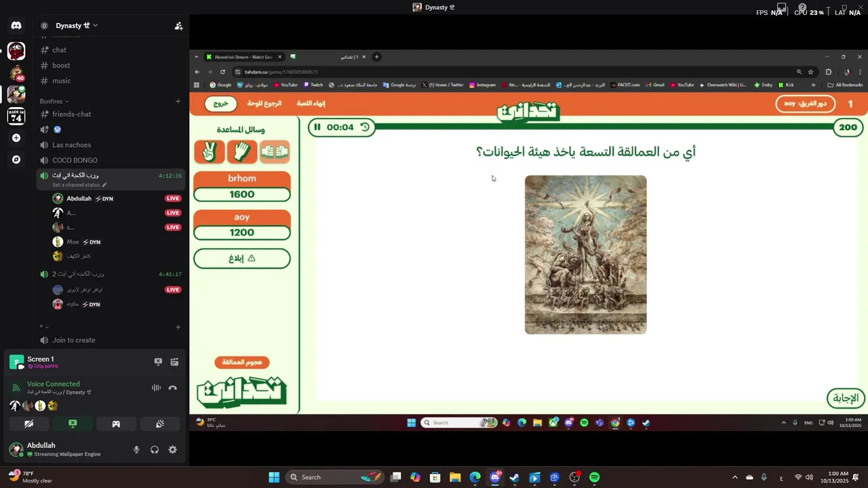
Task: Open Discord direct messages home icon
Action: pyautogui.click(x=16, y=26)
